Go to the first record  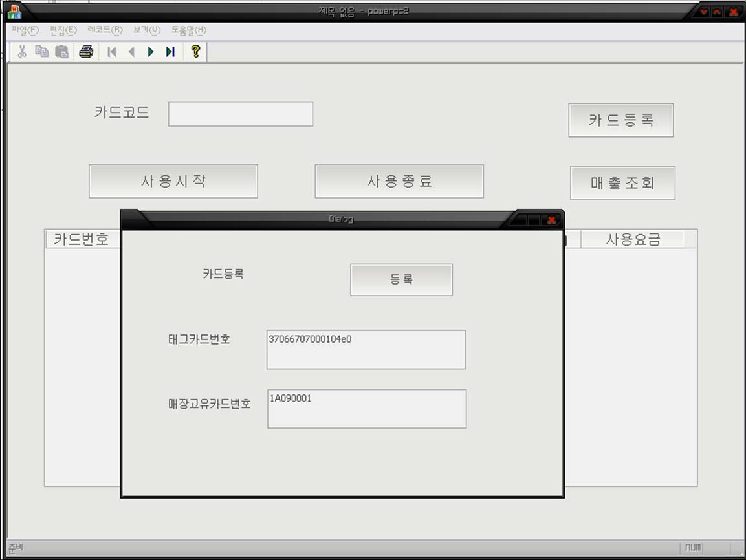click(112, 52)
